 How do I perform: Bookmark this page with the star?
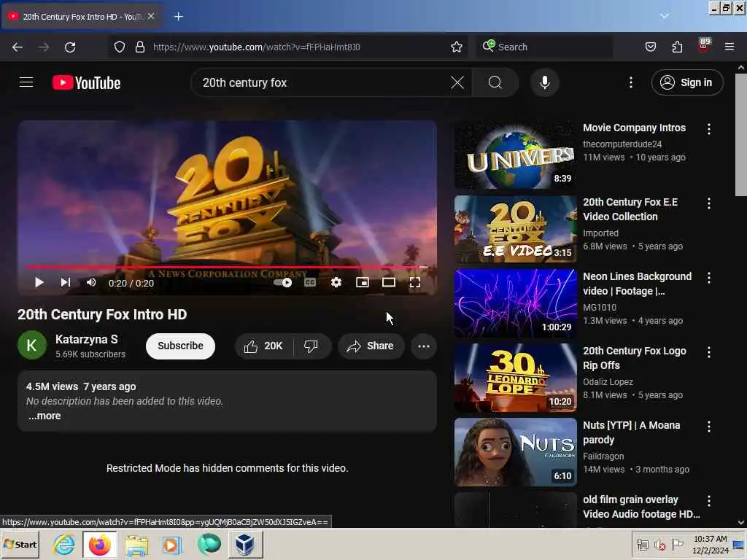point(457,47)
